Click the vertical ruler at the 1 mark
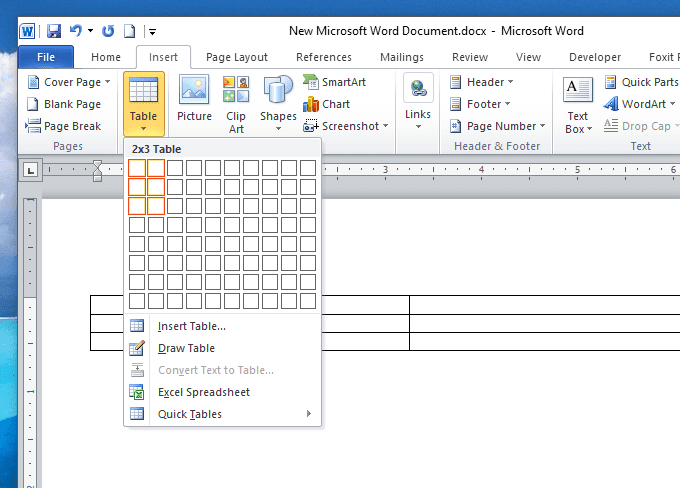 click(30, 391)
